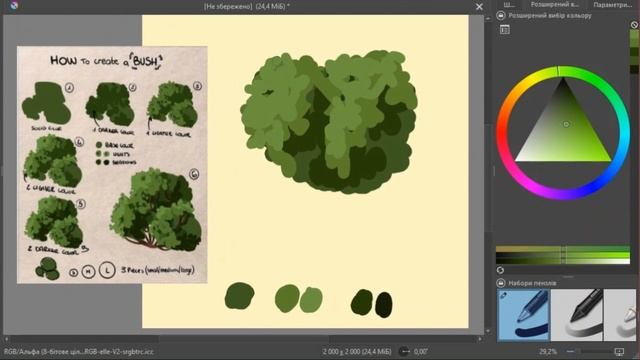Click the canvas-only view icon beside zoom slider
This screenshot has height=360, width=640.
[619, 351]
